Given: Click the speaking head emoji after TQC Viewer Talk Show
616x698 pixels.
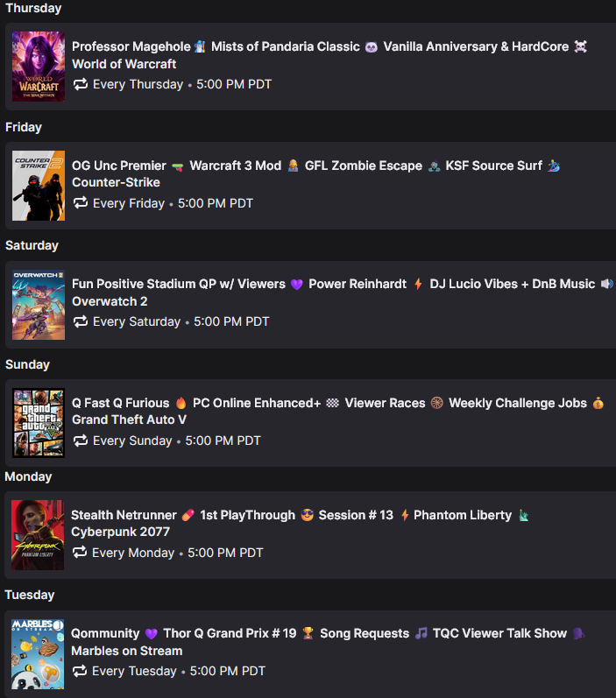Looking at the screenshot, I should 578,633.
